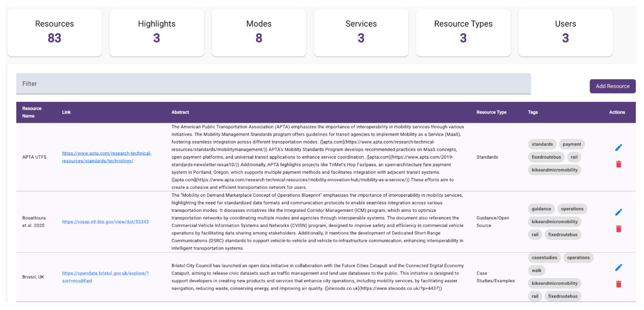
Task: Click the casestudies tag chip
Action: pos(544,258)
